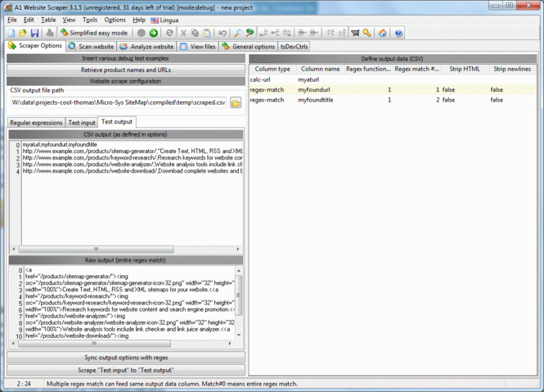The width and height of the screenshot is (544, 392).
Task: Click the New project toolbar icon
Action: pyautogui.click(x=11, y=33)
